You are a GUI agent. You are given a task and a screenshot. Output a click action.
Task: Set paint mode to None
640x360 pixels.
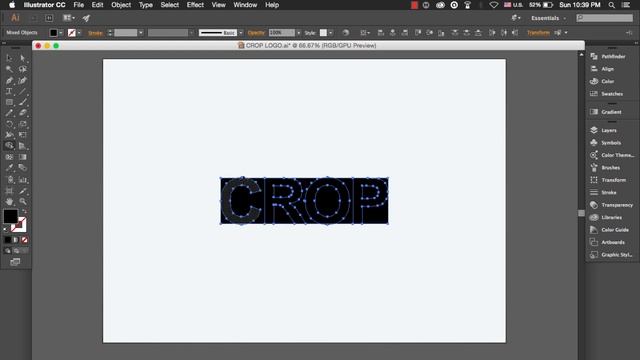(x=24, y=240)
